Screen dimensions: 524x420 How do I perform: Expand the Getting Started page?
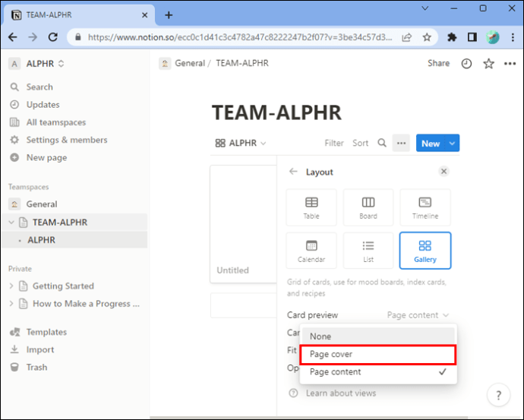pos(11,286)
